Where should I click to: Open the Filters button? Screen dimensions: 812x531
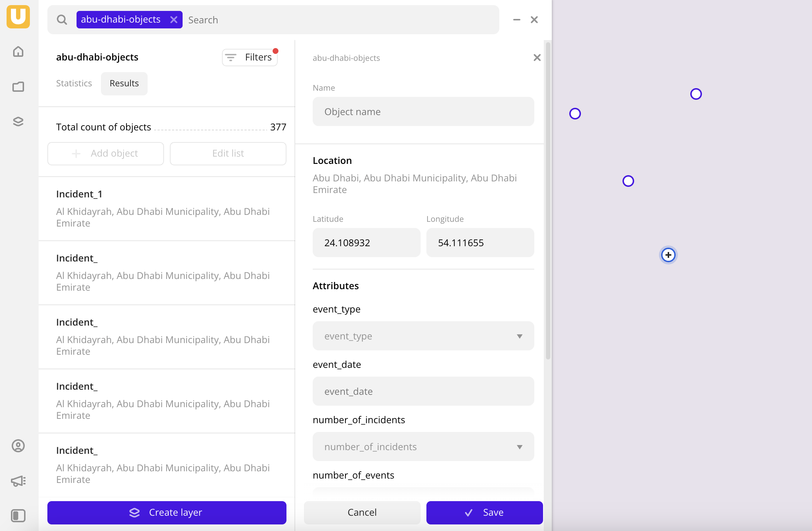250,57
